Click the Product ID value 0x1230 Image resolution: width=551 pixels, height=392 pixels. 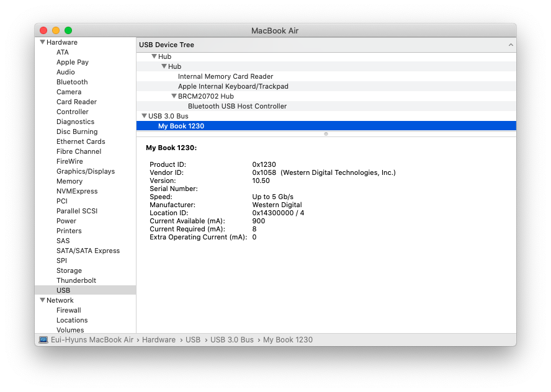pyautogui.click(x=264, y=164)
